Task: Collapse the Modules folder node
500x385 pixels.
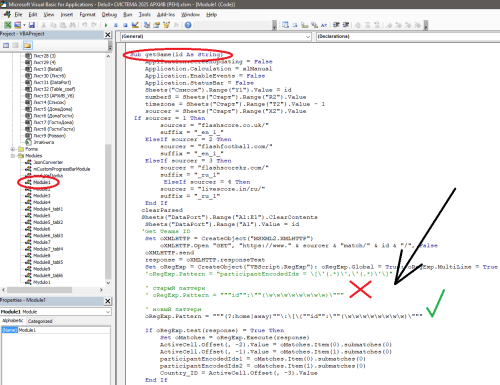Action: click(13, 156)
